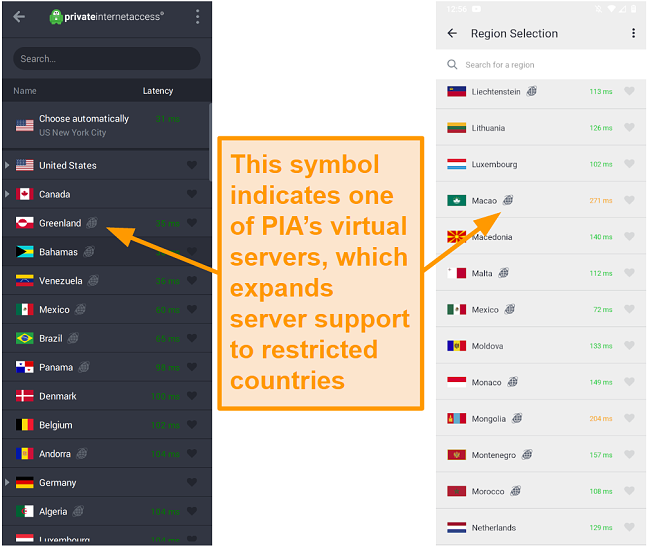
Task: Select Monaco region
Action: [541, 382]
